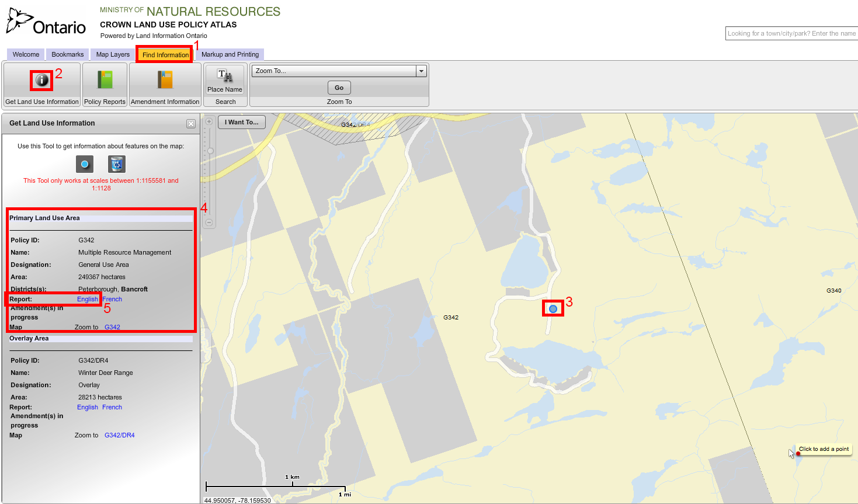Screen dimensions: 858x504
Task: Click the 249367 hectares area value
Action: pos(102,277)
